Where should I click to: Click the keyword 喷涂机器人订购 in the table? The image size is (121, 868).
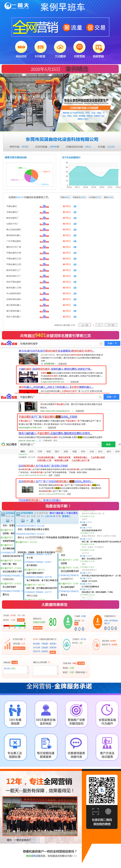click(13, 288)
